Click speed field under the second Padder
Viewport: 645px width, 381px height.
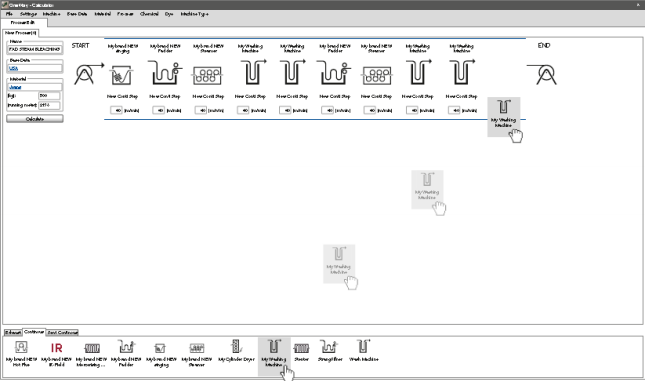pyautogui.click(x=327, y=110)
